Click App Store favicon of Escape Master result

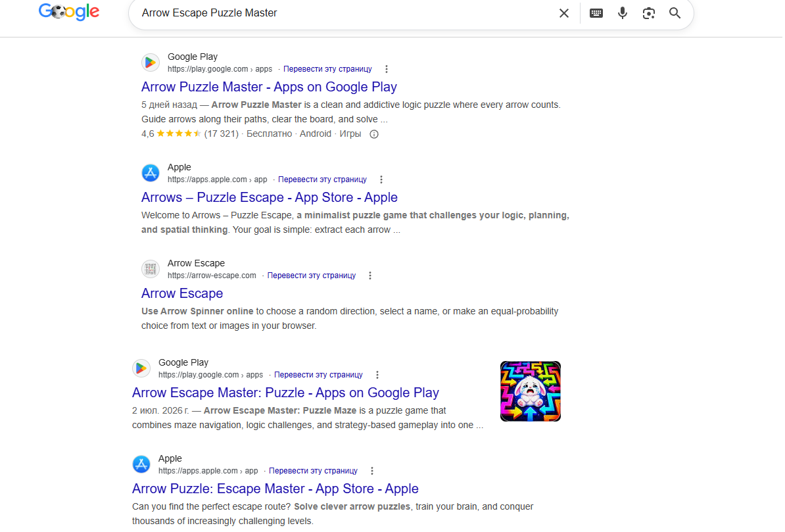click(x=141, y=466)
